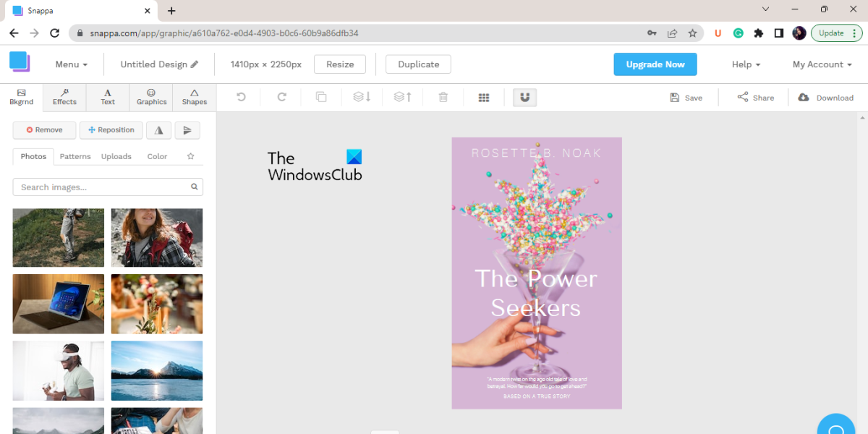Share the design
The width and height of the screenshot is (868, 434).
tap(755, 98)
